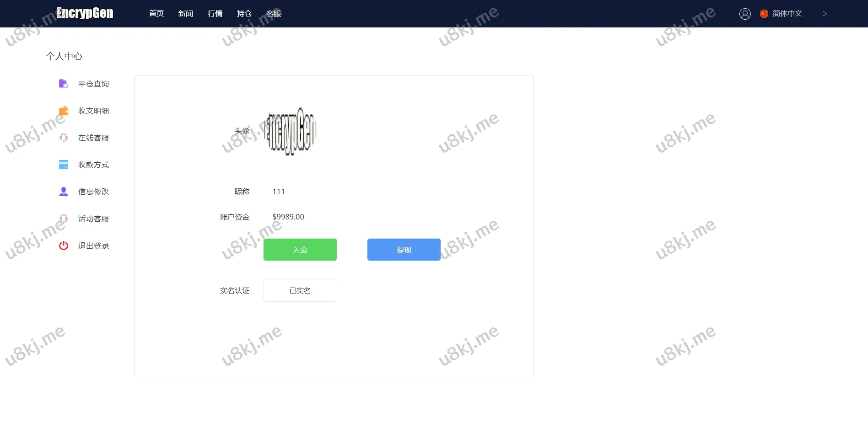Click the EncrypGen avatar image
This screenshot has width=868, height=427.
click(x=292, y=131)
